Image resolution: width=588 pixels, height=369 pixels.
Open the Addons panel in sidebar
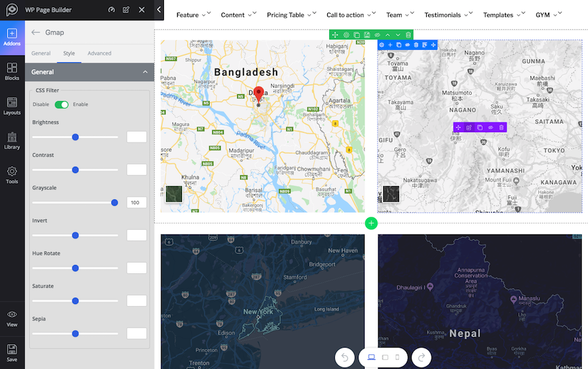tap(12, 38)
